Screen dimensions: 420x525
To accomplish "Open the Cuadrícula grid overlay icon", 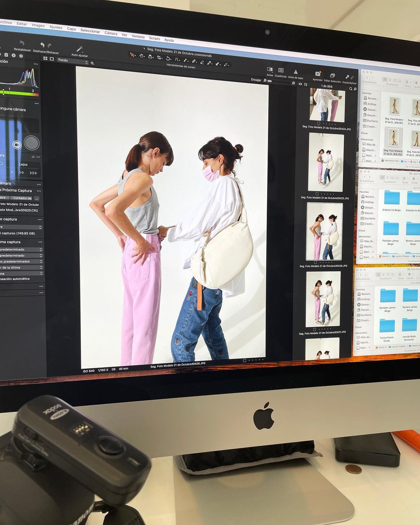I will [281, 70].
